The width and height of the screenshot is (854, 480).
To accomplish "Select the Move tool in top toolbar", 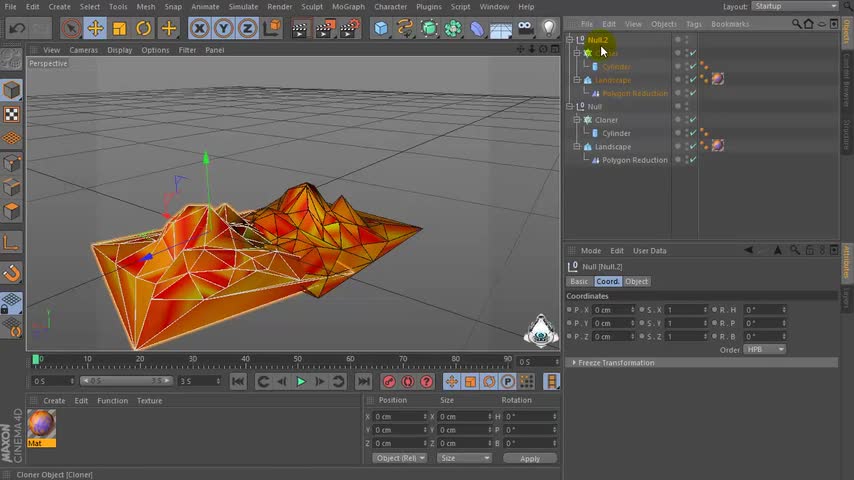I will pyautogui.click(x=95, y=29).
